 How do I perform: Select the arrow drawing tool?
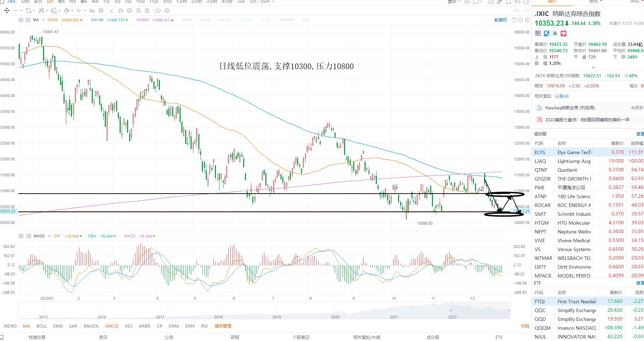point(79,11)
